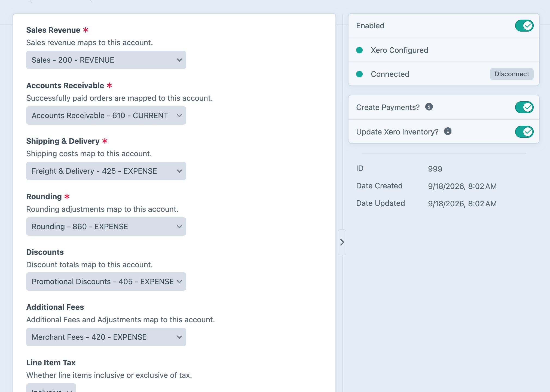
Task: Collapse the sidebar with the chevron handle
Action: tap(342, 242)
